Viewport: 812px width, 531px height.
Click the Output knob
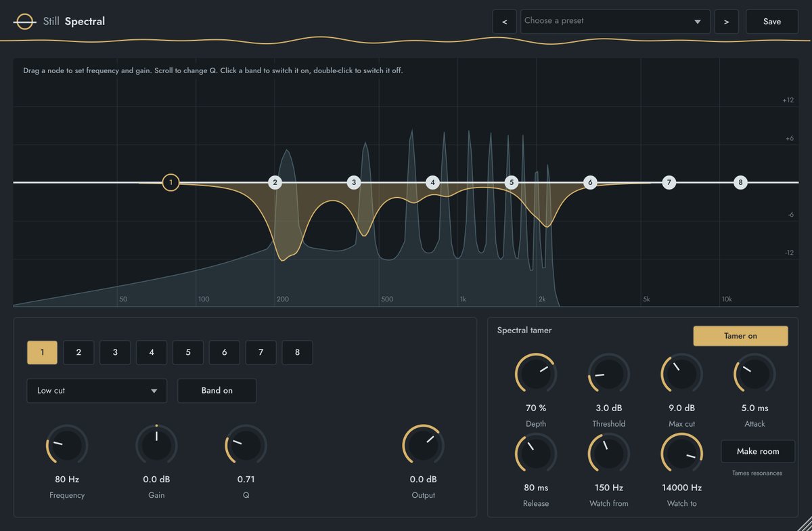tap(424, 446)
